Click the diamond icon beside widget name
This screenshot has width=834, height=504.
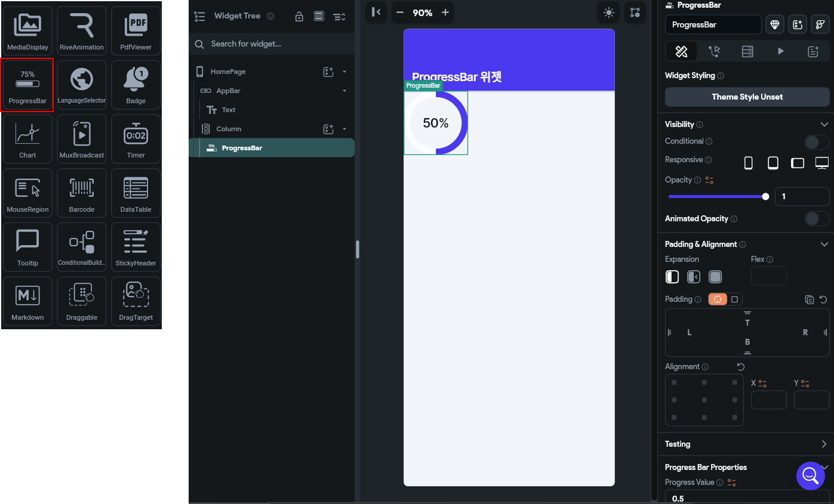pos(775,24)
